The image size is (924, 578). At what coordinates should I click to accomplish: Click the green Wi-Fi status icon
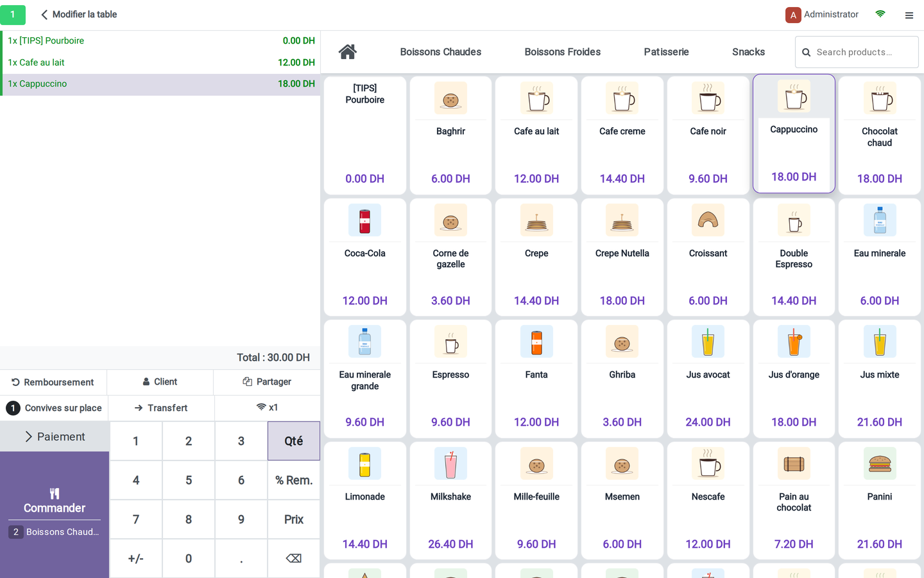880,14
